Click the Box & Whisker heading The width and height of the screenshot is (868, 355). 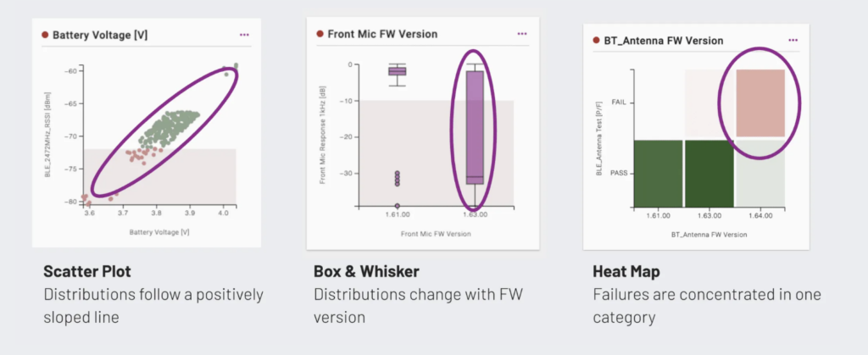coord(366,271)
